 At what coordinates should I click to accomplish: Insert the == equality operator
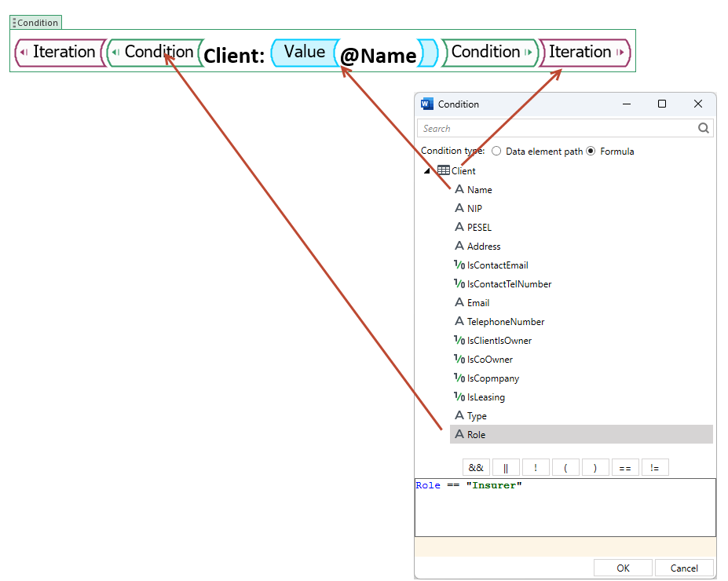[625, 467]
